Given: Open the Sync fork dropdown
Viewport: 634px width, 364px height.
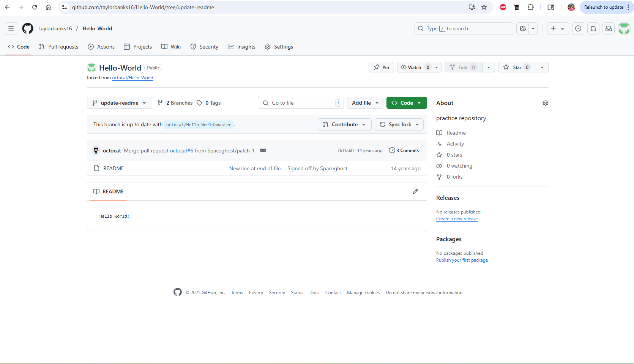Looking at the screenshot, I should pyautogui.click(x=399, y=124).
